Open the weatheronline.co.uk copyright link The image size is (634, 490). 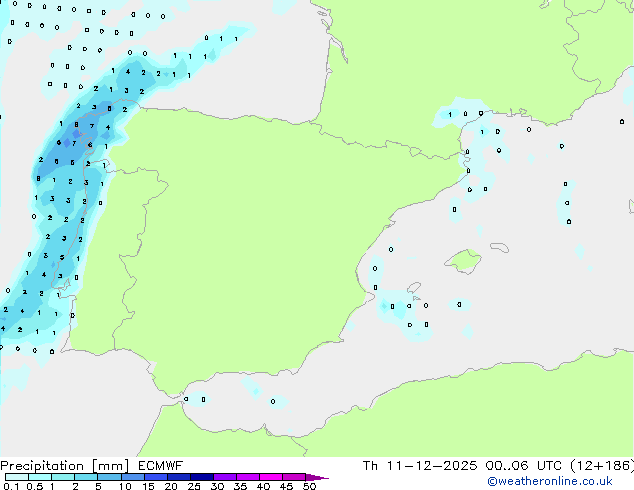550,481
